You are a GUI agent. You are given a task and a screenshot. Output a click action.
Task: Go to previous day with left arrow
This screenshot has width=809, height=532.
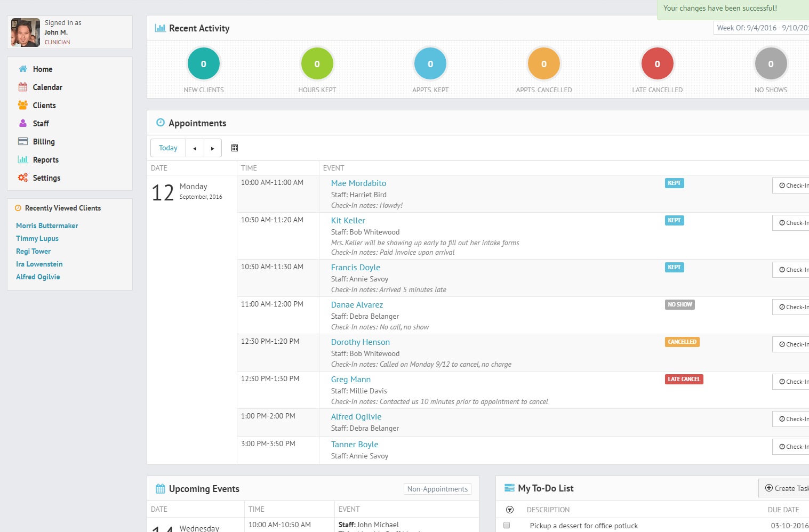click(x=195, y=148)
